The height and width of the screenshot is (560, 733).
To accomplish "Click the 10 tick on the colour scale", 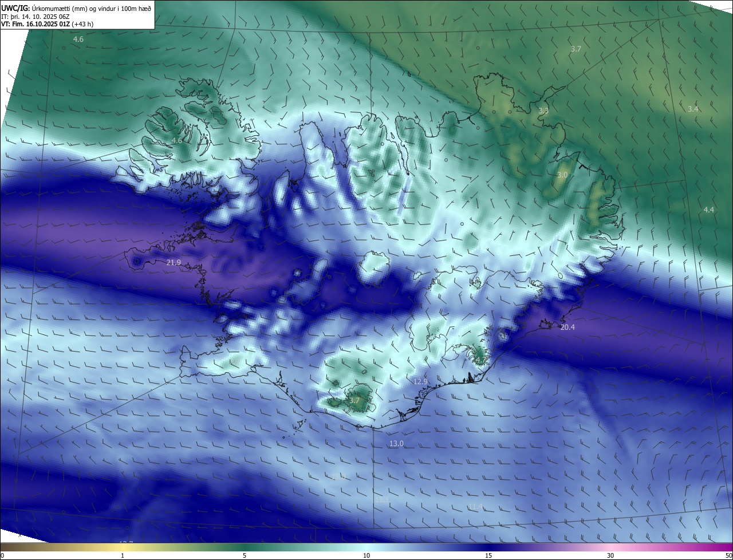I will [x=366, y=555].
